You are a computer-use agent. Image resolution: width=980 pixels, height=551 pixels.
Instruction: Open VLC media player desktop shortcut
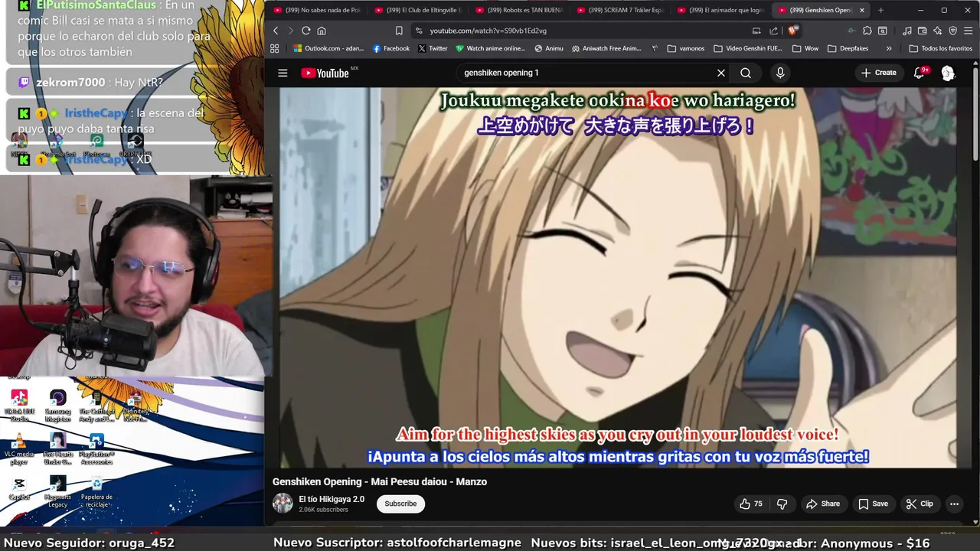point(19,450)
